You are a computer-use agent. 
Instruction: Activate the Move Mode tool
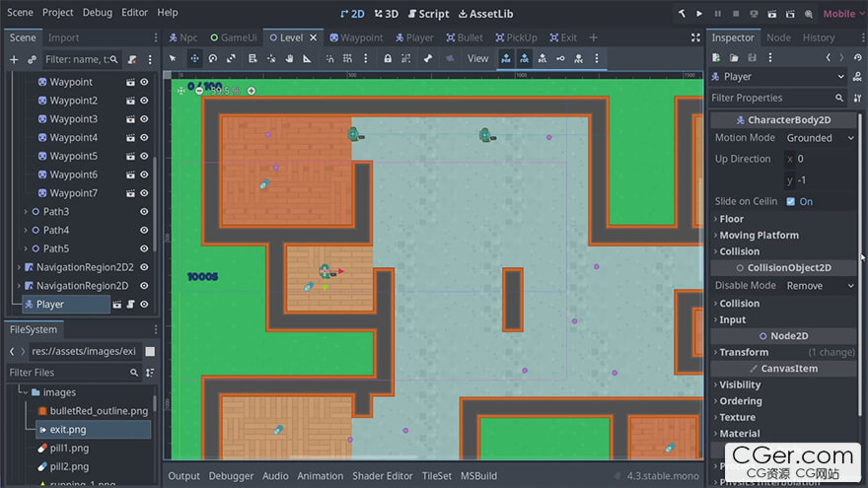coord(195,58)
